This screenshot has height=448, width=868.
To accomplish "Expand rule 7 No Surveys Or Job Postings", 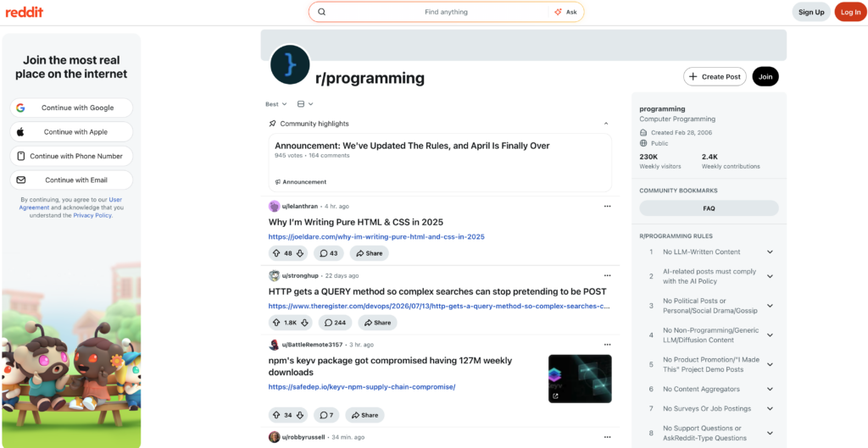I will (770, 409).
